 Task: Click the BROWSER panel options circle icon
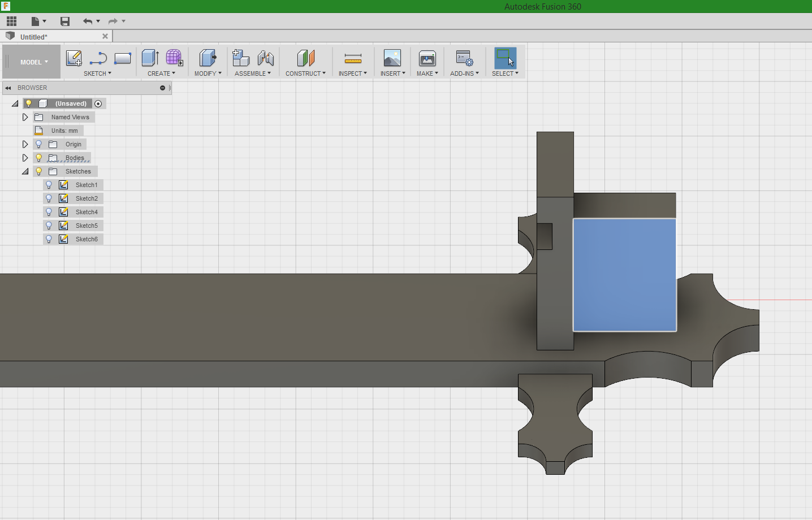pos(162,88)
